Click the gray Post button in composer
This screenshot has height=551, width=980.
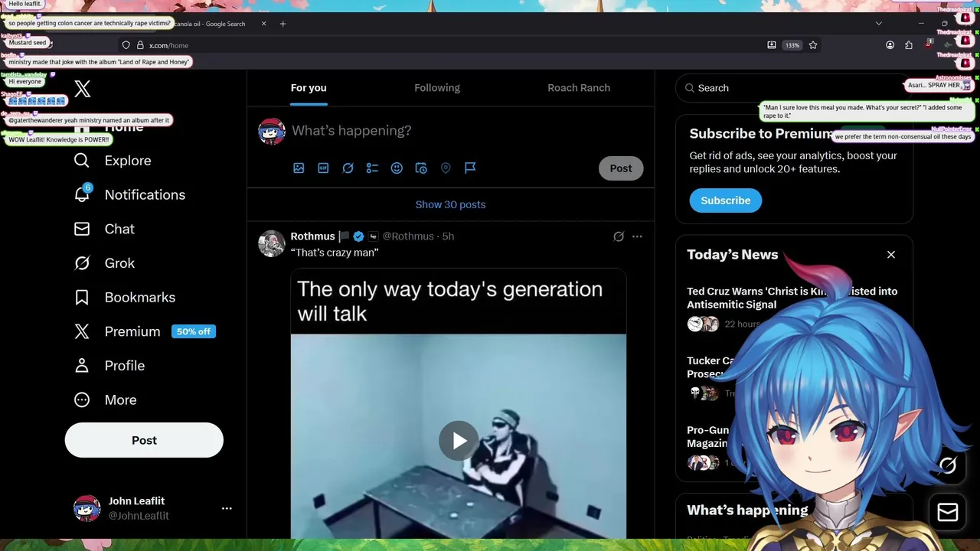click(x=621, y=168)
